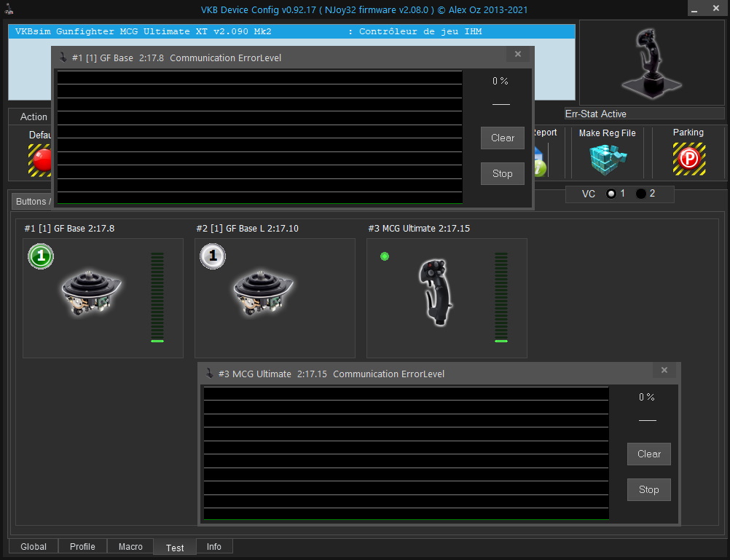The image size is (730, 560).
Task: Click the joystick icon in MCG Ultimate error window title
Action: click(x=210, y=374)
